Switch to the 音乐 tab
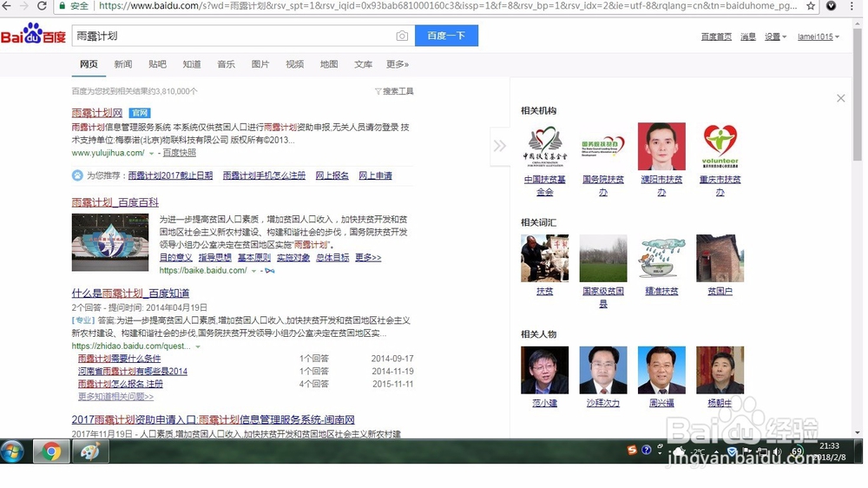 pos(226,64)
